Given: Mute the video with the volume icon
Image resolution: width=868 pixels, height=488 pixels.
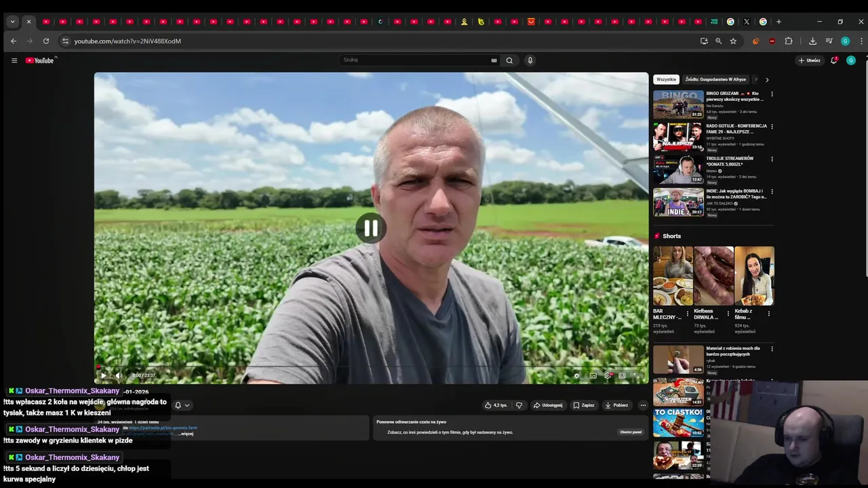Looking at the screenshot, I should click(x=119, y=375).
